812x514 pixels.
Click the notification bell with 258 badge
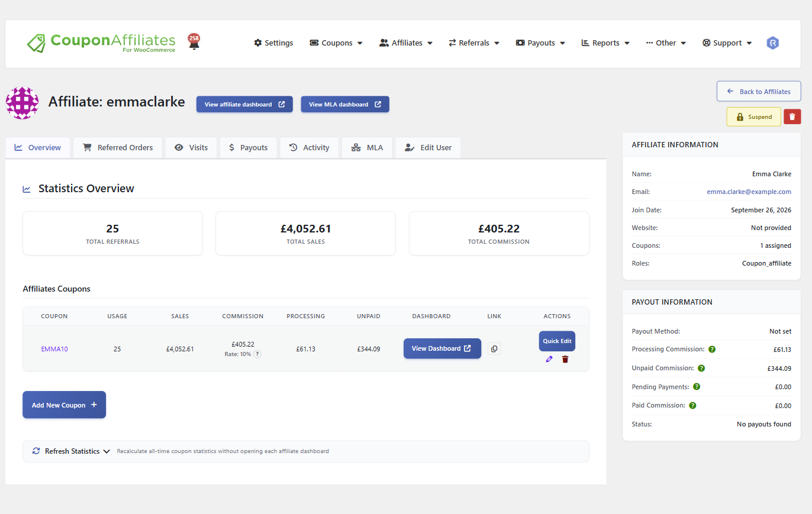pyautogui.click(x=194, y=42)
